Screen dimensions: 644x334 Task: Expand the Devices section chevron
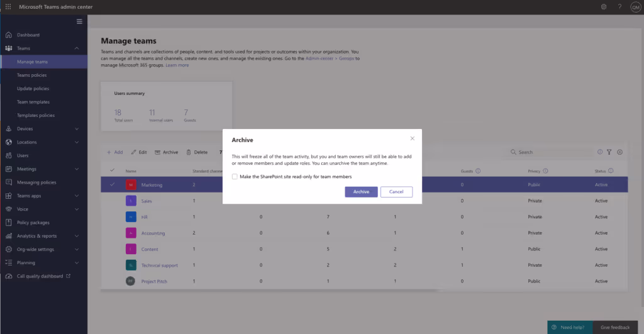click(77, 129)
